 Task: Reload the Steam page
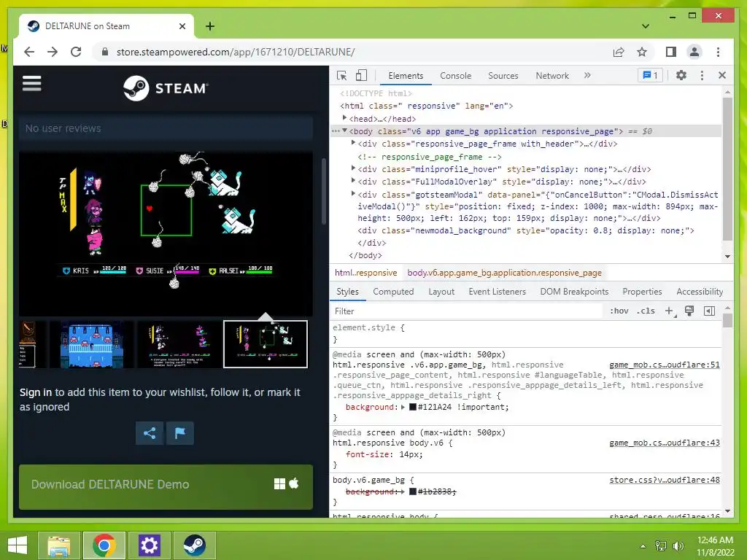(x=76, y=52)
